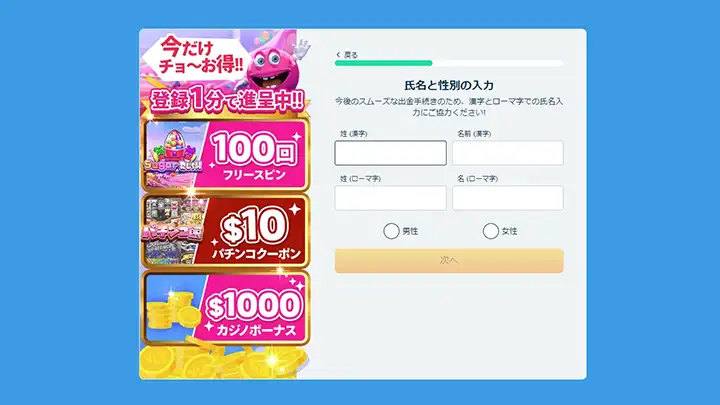The width and height of the screenshot is (720, 405).
Task: Open the $10 パチンコクーポン banner
Action: point(225,232)
